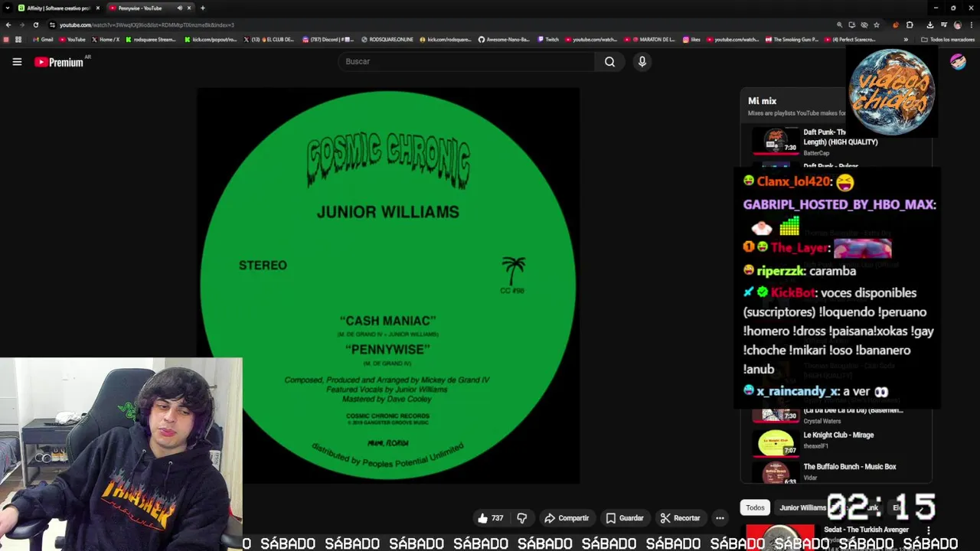Click the Recortar clip button
This screenshot has width=980, height=551.
[680, 518]
